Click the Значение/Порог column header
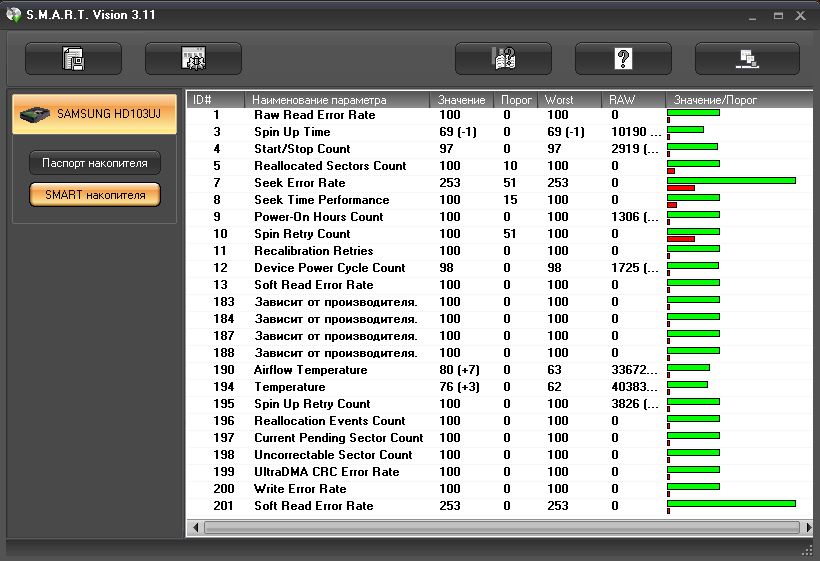This screenshot has width=820, height=561. point(738,99)
